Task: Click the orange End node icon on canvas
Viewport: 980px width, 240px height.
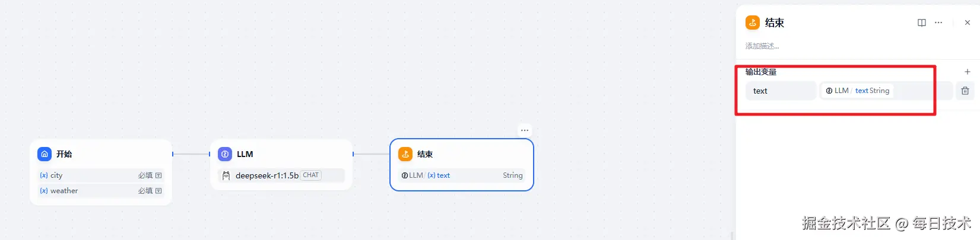Action: click(x=405, y=154)
